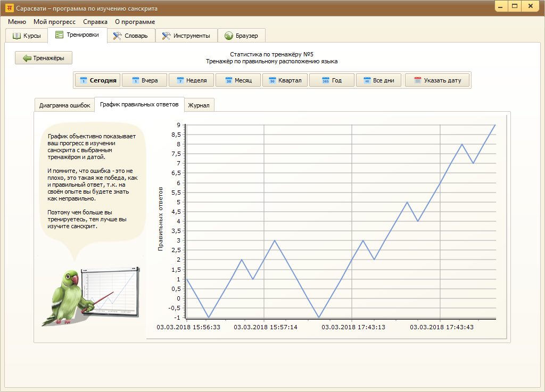Viewport: 545px width, 392px height.
Task: Select the Тренировки tab
Action: tap(77, 35)
